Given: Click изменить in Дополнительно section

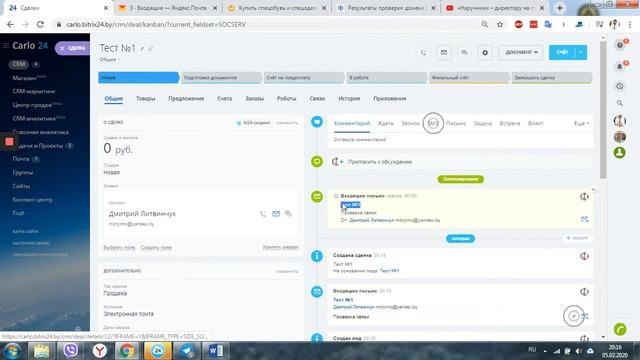Looking at the screenshot, I should (x=287, y=271).
